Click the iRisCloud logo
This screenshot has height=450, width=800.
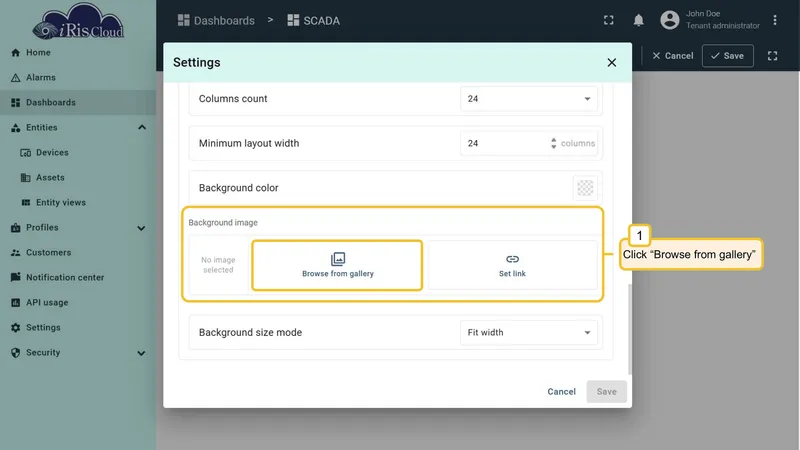pos(78,21)
